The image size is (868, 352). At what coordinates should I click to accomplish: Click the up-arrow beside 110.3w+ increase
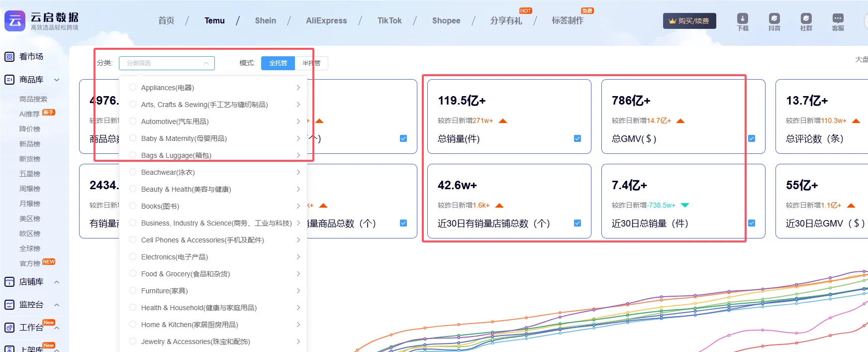[x=856, y=121]
